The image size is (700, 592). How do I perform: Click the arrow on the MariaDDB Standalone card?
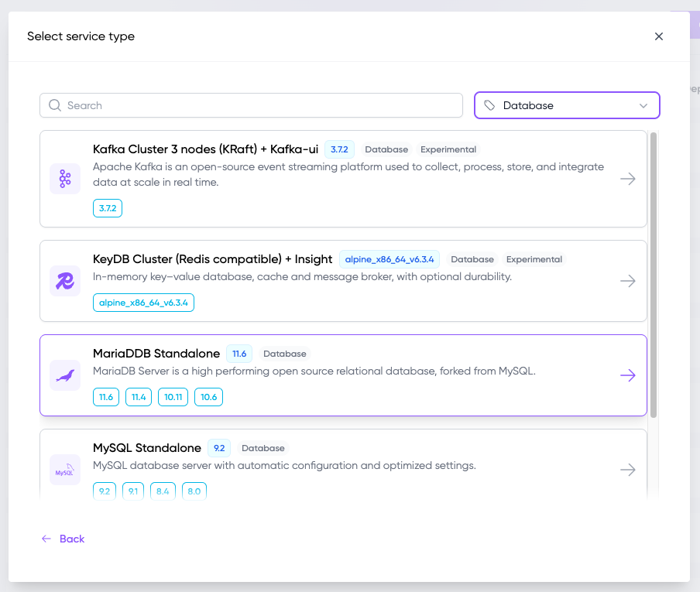tap(628, 375)
